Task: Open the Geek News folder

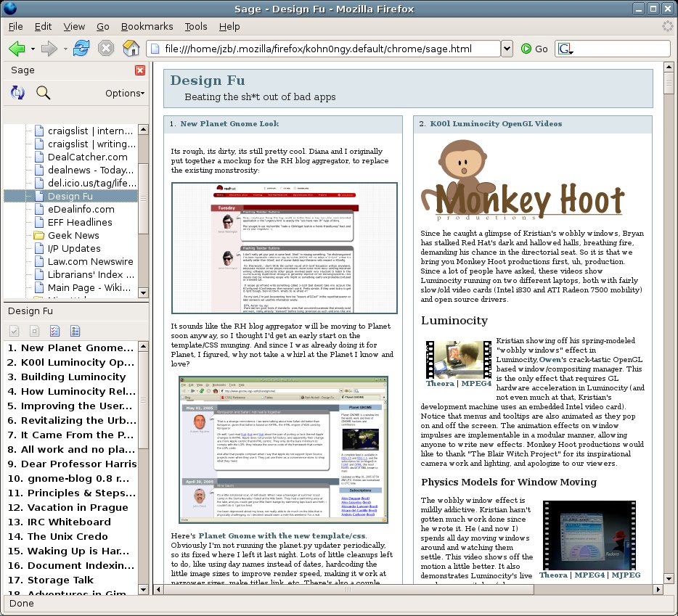Action: [x=73, y=235]
